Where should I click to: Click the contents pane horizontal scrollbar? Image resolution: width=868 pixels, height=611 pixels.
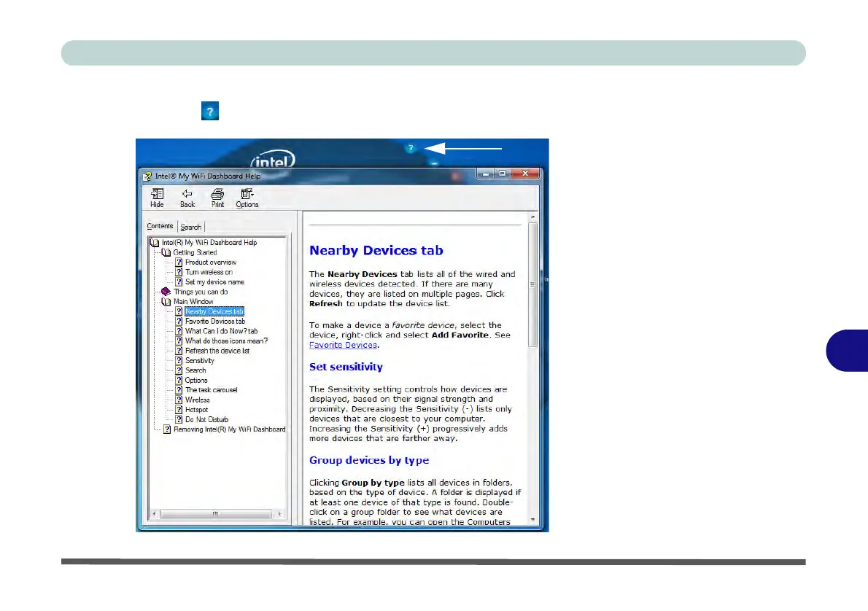(215, 513)
